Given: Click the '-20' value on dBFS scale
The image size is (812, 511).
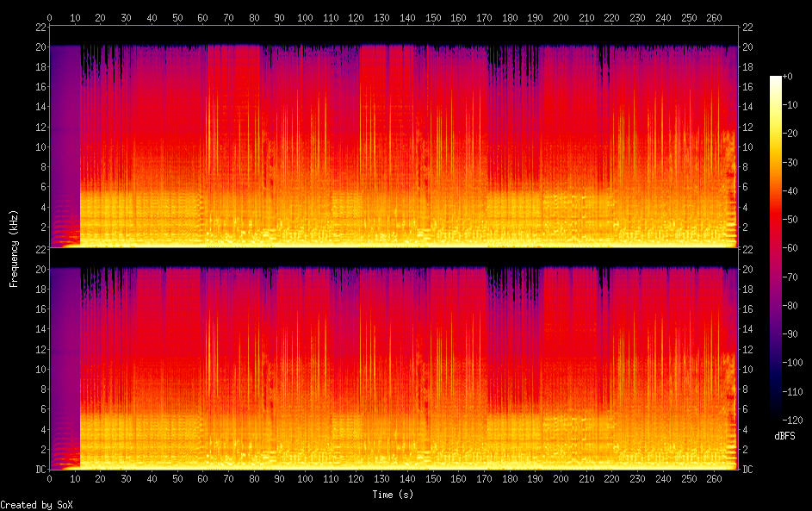Looking at the screenshot, I should [790, 134].
